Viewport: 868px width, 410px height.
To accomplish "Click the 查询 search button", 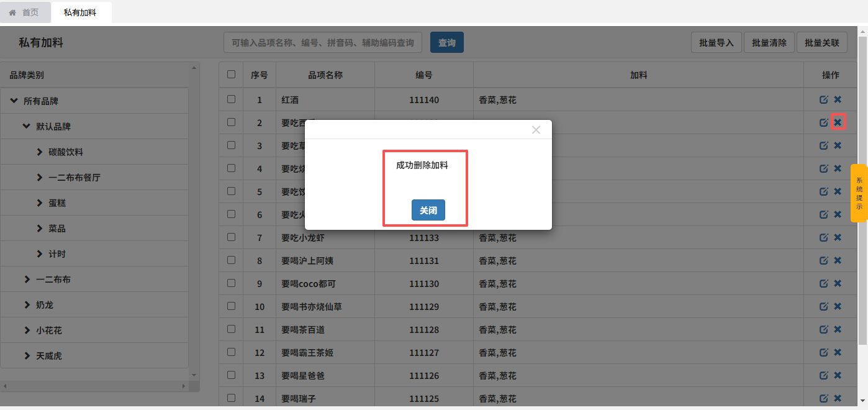I will [447, 42].
